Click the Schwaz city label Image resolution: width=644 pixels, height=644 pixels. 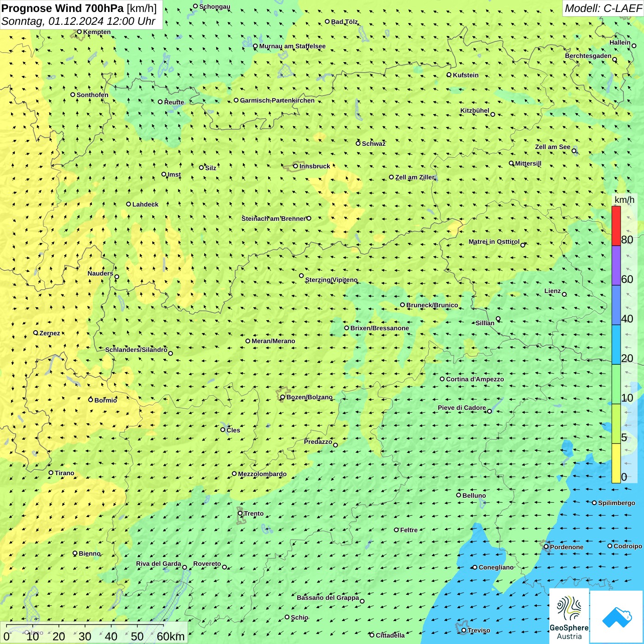point(374,144)
